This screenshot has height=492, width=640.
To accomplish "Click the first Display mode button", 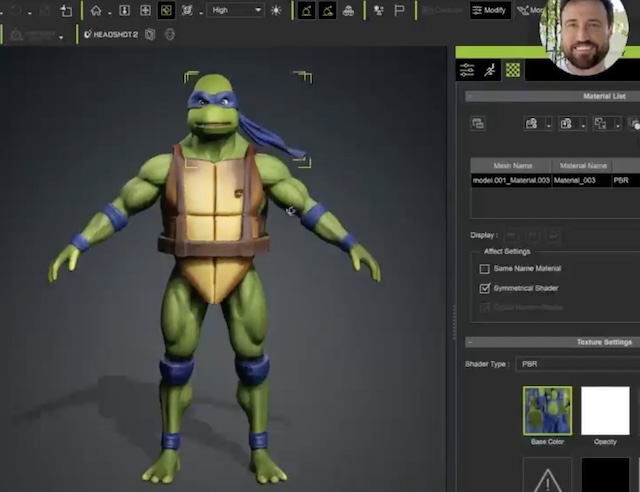I will coord(512,235).
